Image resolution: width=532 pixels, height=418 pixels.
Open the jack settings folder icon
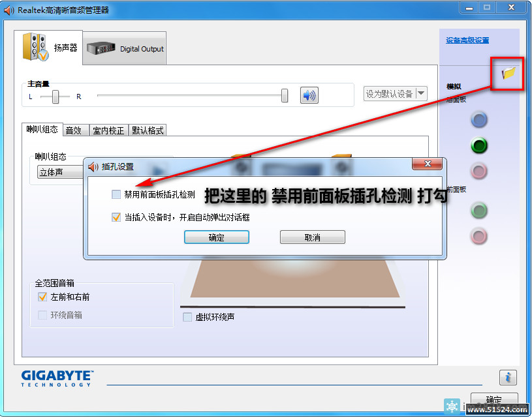(x=507, y=74)
